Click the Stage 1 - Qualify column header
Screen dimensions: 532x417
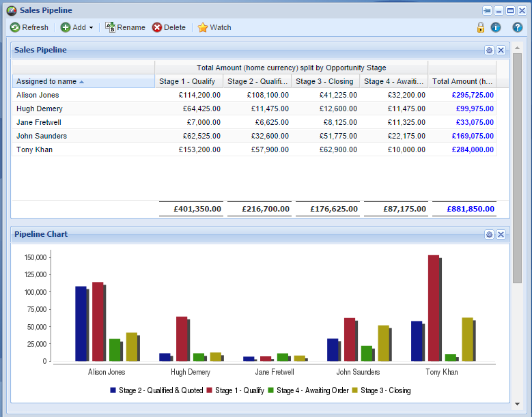click(x=189, y=81)
